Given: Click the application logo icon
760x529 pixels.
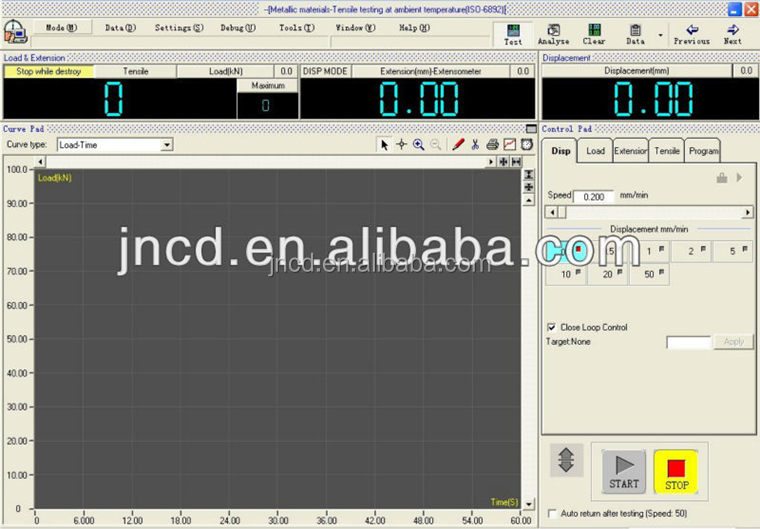Looking at the screenshot, I should click(15, 32).
